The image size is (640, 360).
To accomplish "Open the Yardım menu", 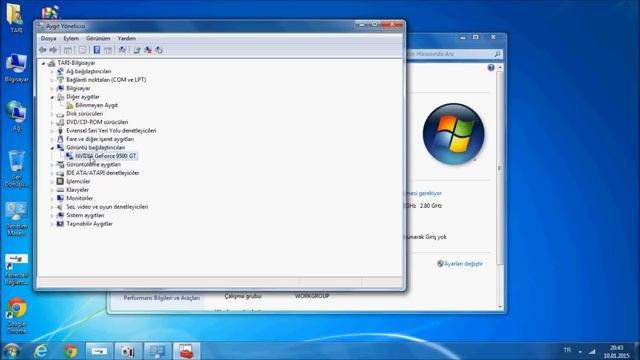I will [127, 38].
